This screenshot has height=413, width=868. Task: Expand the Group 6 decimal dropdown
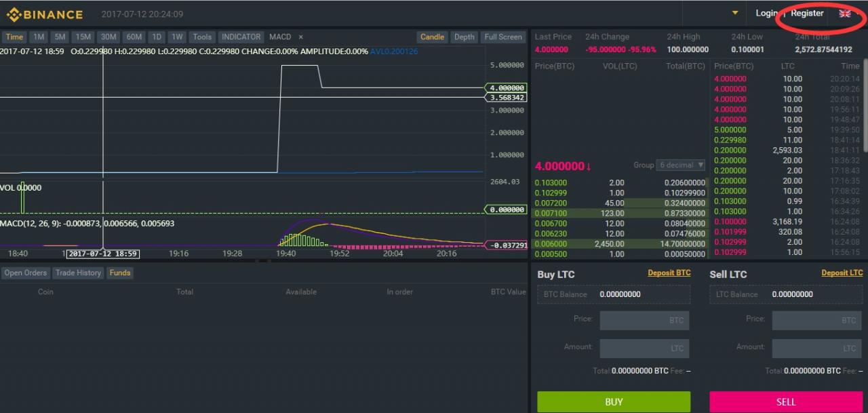[x=682, y=165]
